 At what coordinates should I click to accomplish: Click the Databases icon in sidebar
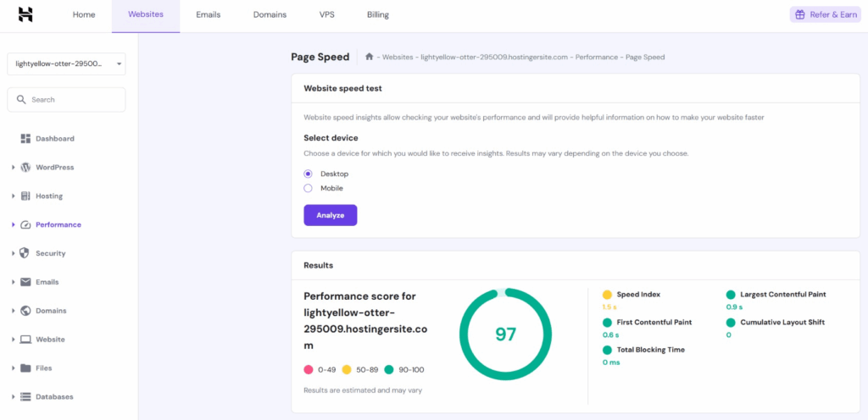pos(25,397)
